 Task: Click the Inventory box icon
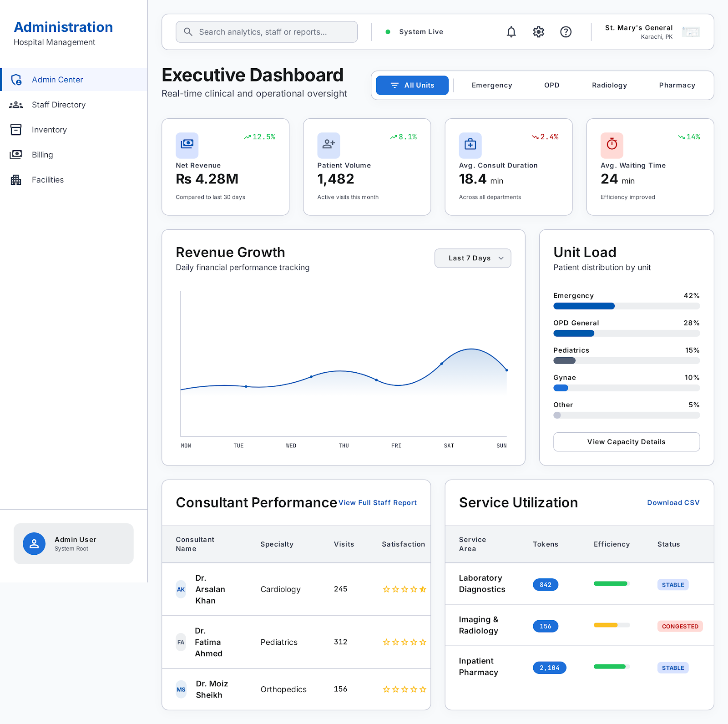coord(16,130)
